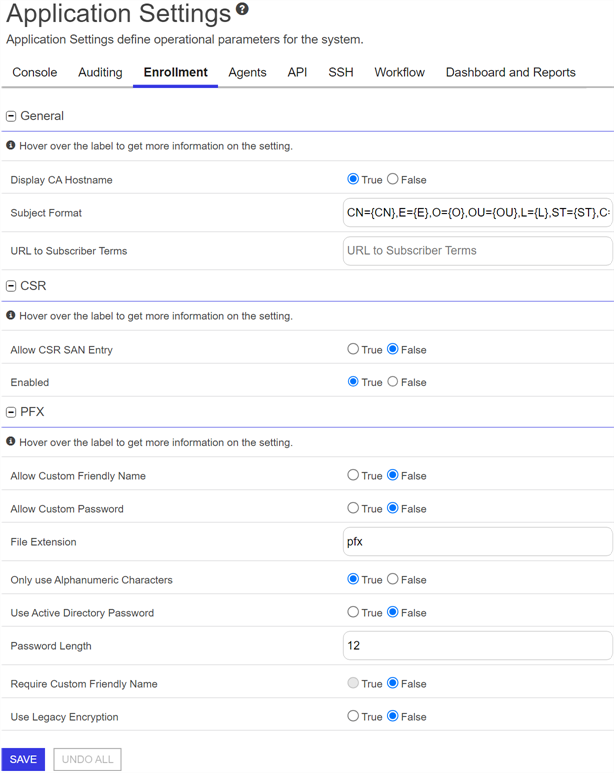This screenshot has height=773, width=614.
Task: Open the SSH tab
Action: [341, 72]
